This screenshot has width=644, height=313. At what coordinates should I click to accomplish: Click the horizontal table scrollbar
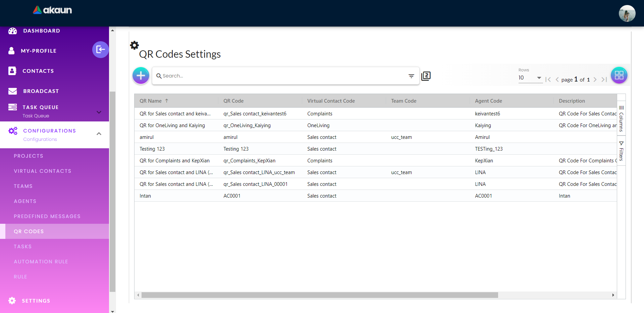(319, 295)
